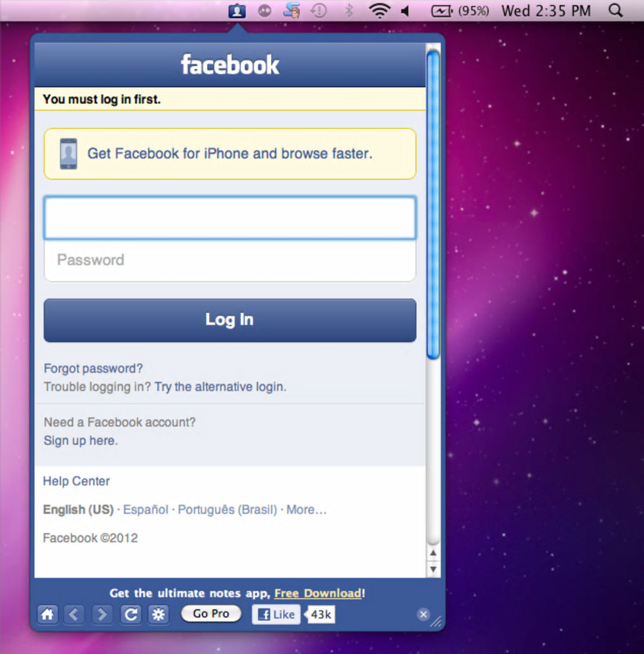Click the scrollbar down arrow
Image resolution: width=644 pixels, height=654 pixels.
(x=433, y=569)
